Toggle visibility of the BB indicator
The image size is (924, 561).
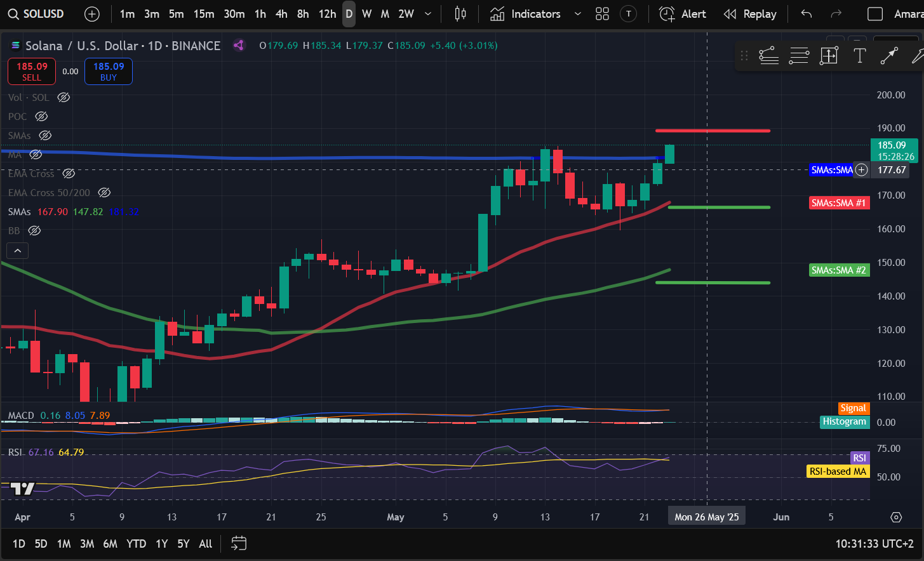[34, 230]
